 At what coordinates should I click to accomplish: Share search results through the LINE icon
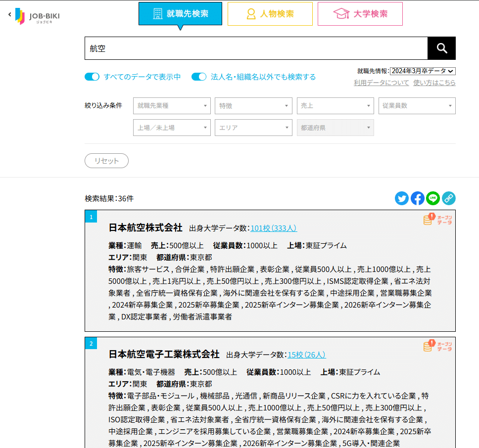tap(433, 198)
